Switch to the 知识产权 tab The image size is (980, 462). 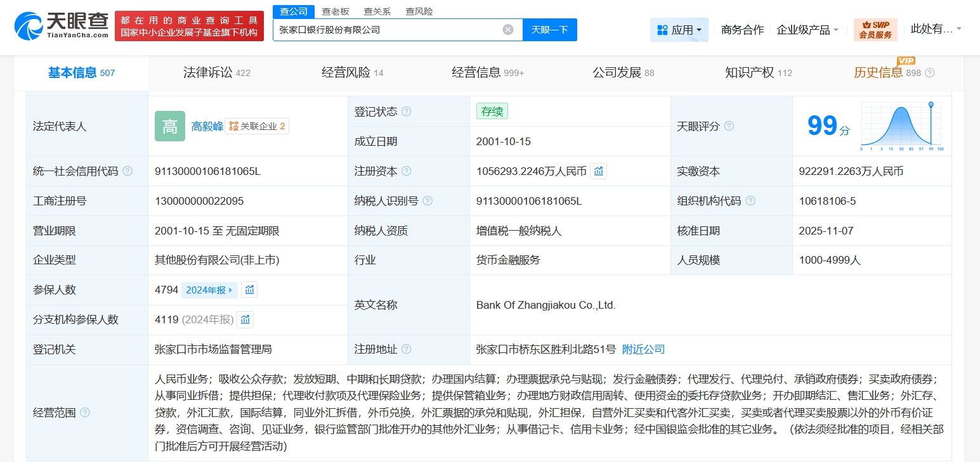(758, 73)
